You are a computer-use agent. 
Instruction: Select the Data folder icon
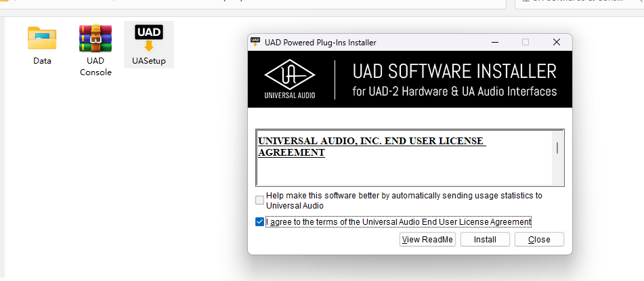pos(42,38)
